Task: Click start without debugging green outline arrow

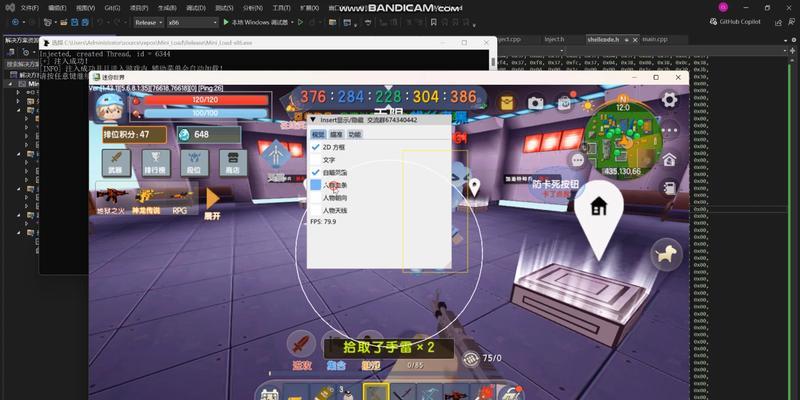Action: click(300, 22)
